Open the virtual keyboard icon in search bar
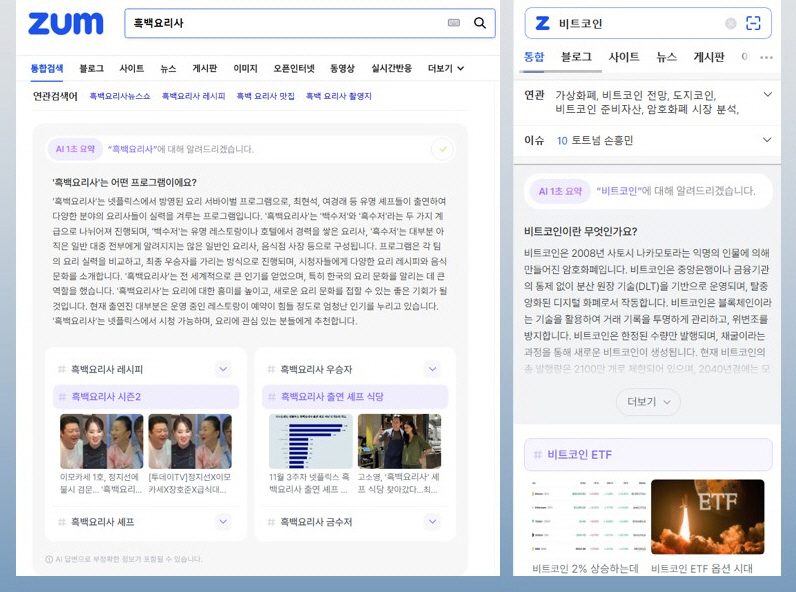Image resolution: width=796 pixels, height=592 pixels. [x=454, y=23]
